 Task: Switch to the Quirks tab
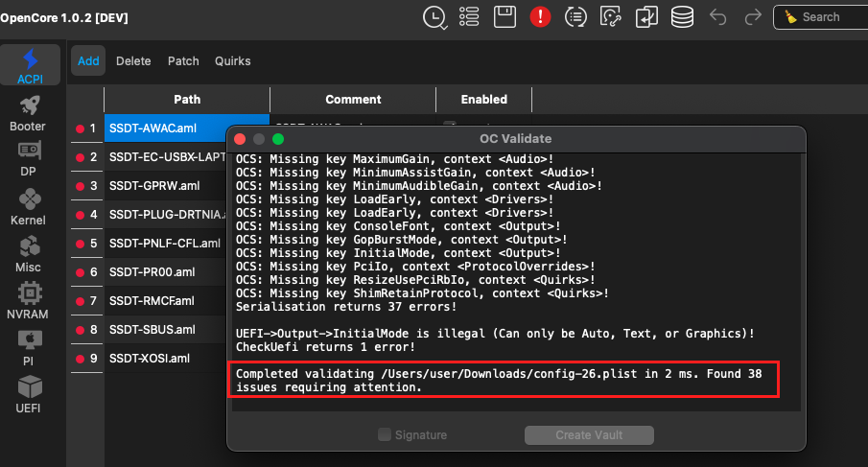click(x=232, y=60)
